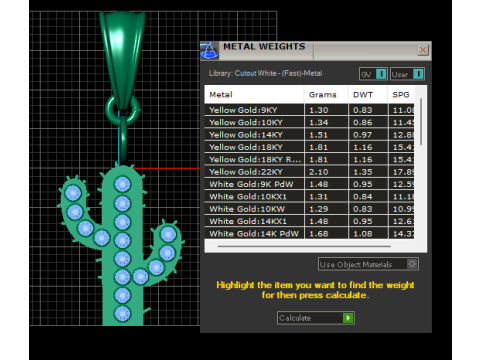Click the Calculate button
The image size is (480, 360).
point(315,318)
